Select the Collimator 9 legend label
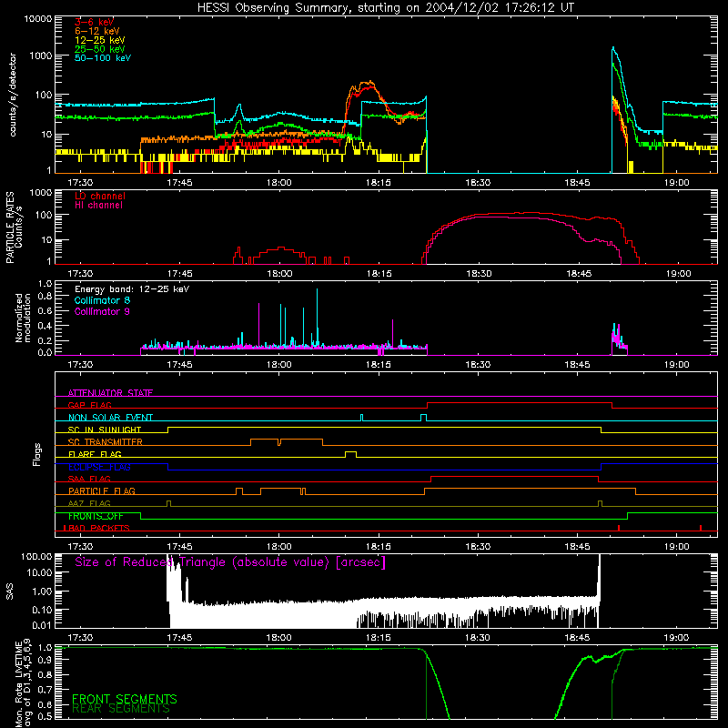Image resolution: width=728 pixels, height=728 pixels. (x=102, y=311)
